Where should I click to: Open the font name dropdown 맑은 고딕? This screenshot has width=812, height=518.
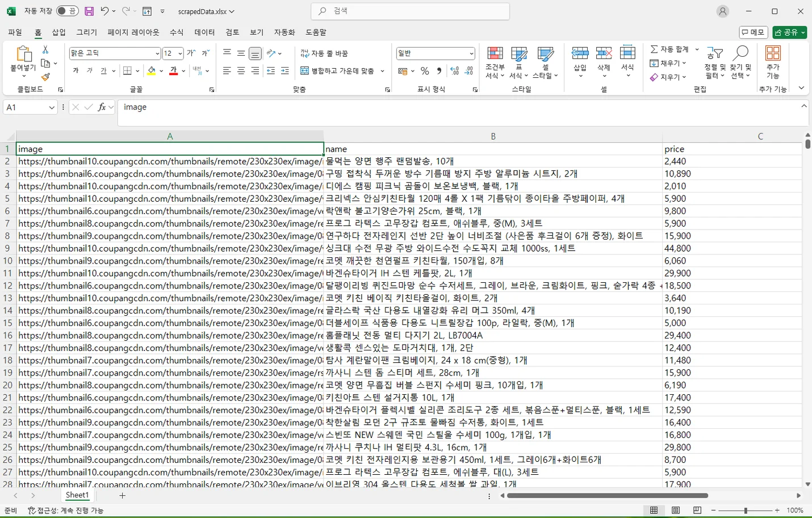(157, 53)
